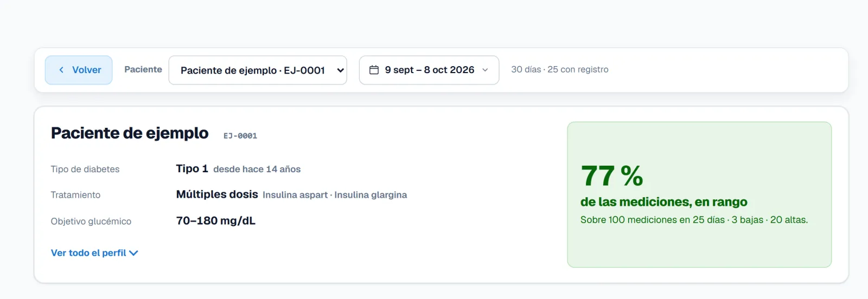868x299 pixels.
Task: Click the chevron beside Ver todo el perfil
Action: coord(133,253)
